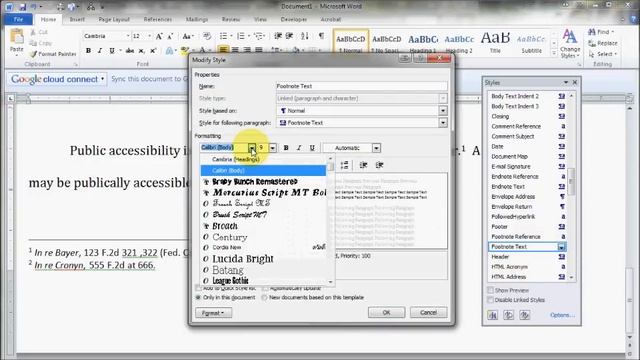
Task: Select the Format Painter tool
Action: 53,54
